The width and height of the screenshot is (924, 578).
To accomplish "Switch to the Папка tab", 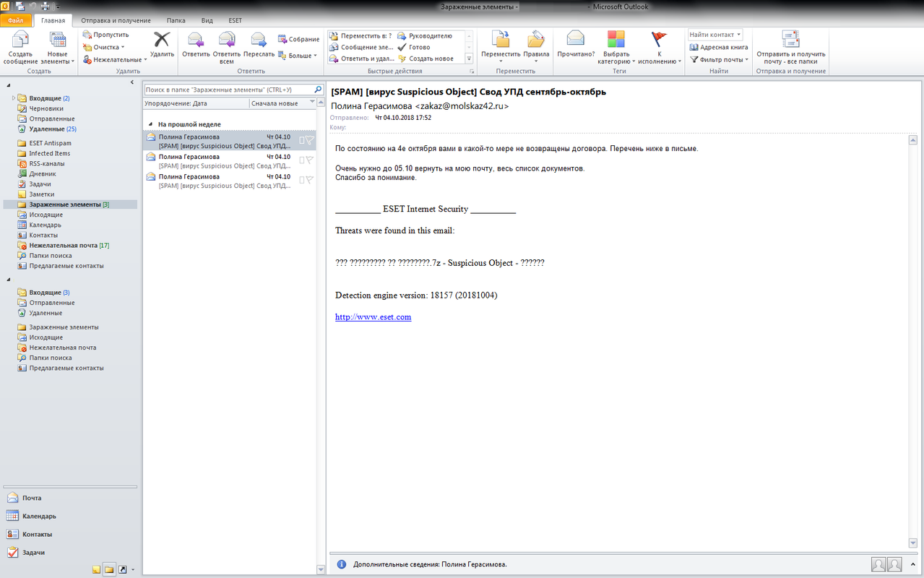I will [x=176, y=20].
